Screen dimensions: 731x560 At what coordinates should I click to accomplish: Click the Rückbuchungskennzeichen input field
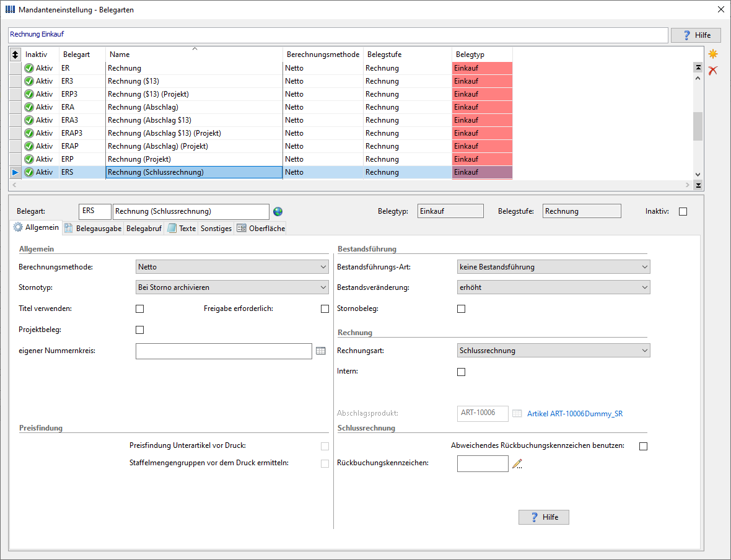pos(483,464)
